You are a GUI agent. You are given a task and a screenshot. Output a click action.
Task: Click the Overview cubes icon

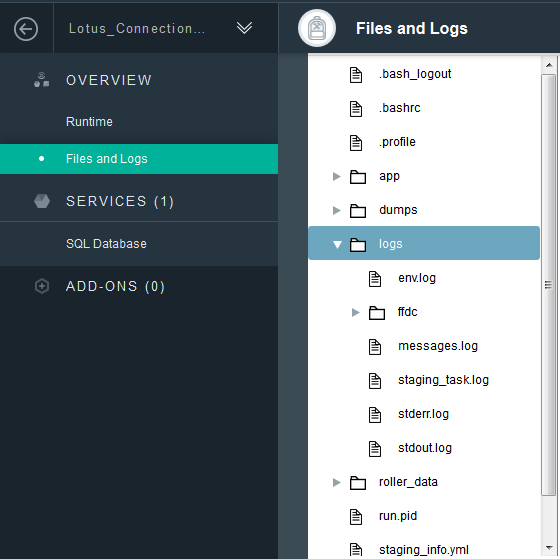click(41, 80)
